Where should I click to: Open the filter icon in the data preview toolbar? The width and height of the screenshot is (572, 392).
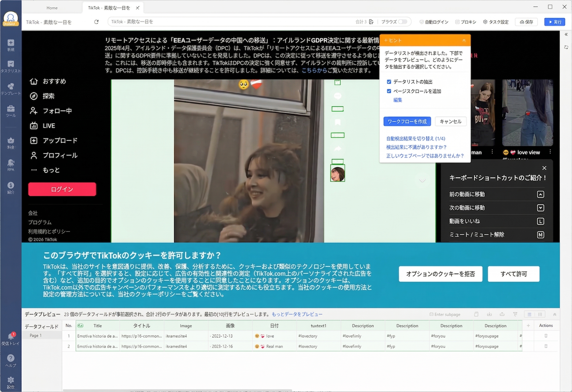[x=515, y=314]
